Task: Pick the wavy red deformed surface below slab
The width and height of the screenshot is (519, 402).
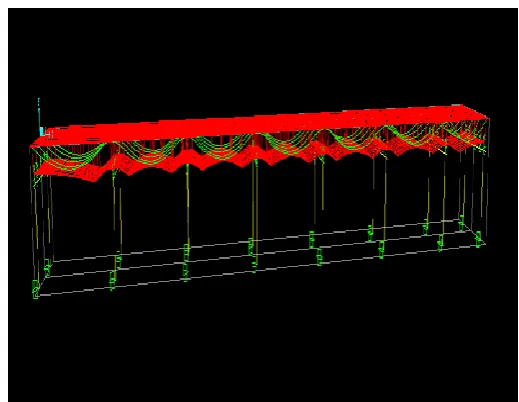Action: [258, 157]
